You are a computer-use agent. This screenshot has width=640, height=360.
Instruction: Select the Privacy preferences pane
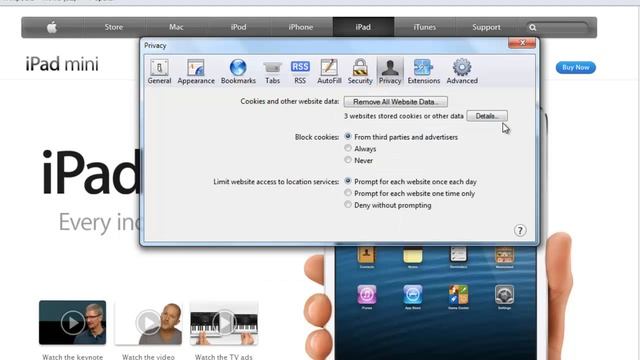pos(390,71)
